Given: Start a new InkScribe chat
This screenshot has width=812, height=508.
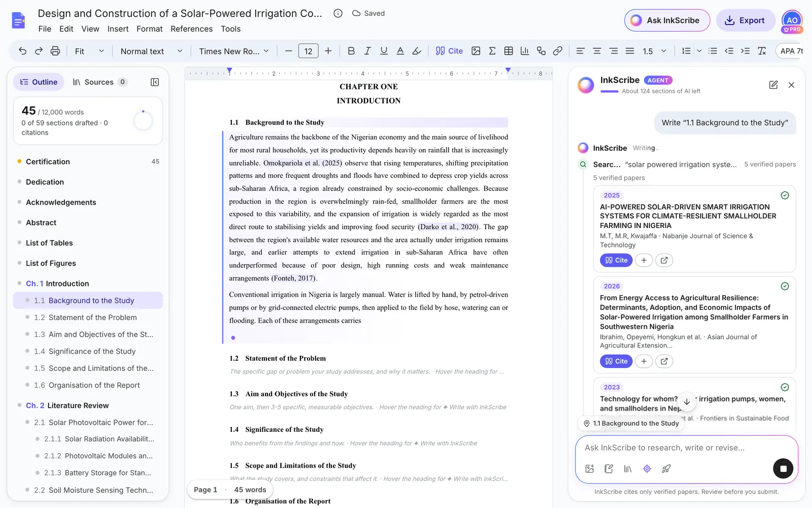Looking at the screenshot, I should [x=773, y=85].
